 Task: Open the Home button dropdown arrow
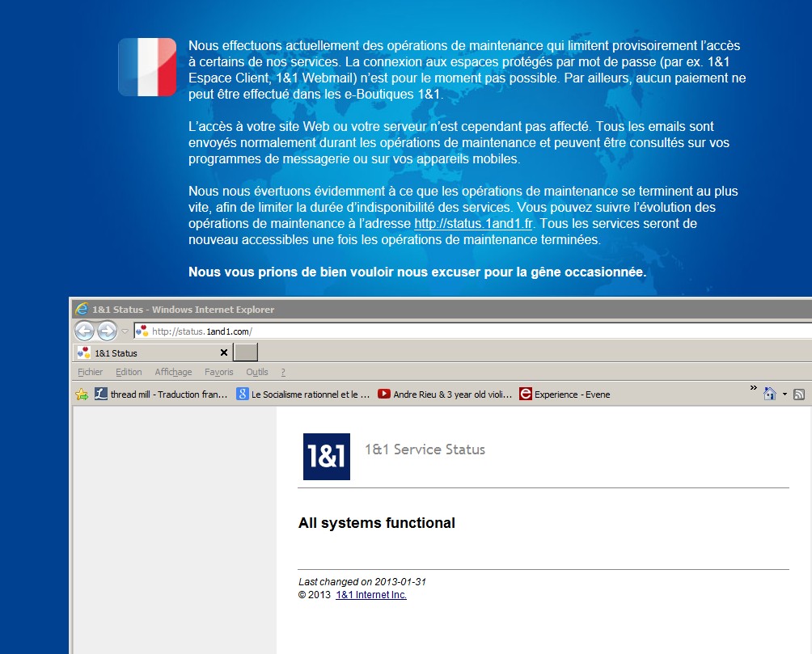point(785,394)
